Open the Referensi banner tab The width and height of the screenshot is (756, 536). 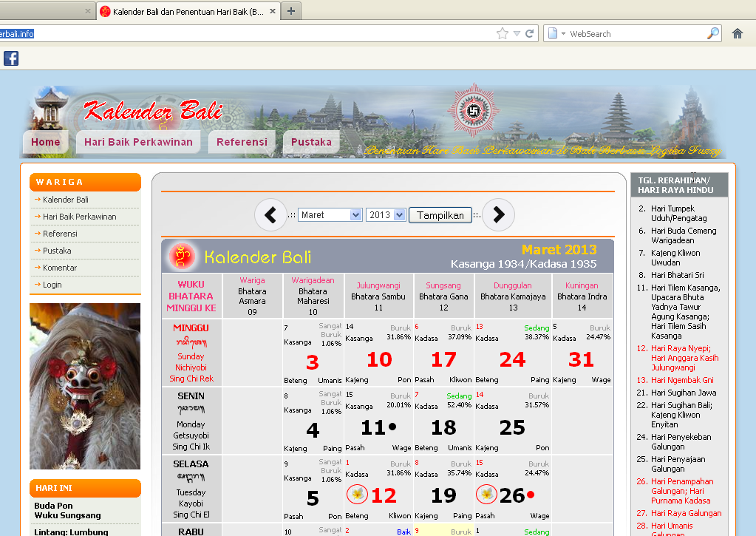coord(242,142)
